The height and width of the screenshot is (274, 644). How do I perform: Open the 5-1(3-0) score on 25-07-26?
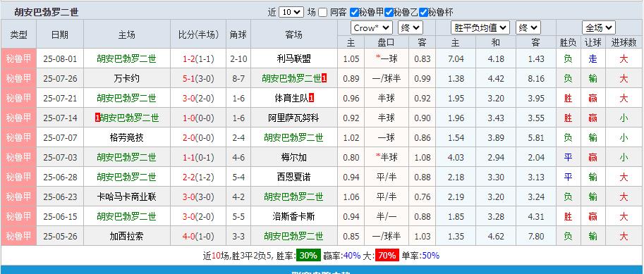tap(198, 78)
